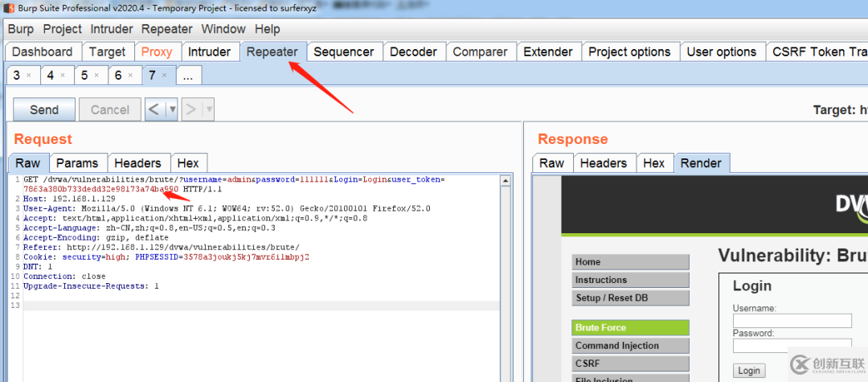The height and width of the screenshot is (382, 868).
Task: Click the User-Agent header line
Action: point(227,208)
